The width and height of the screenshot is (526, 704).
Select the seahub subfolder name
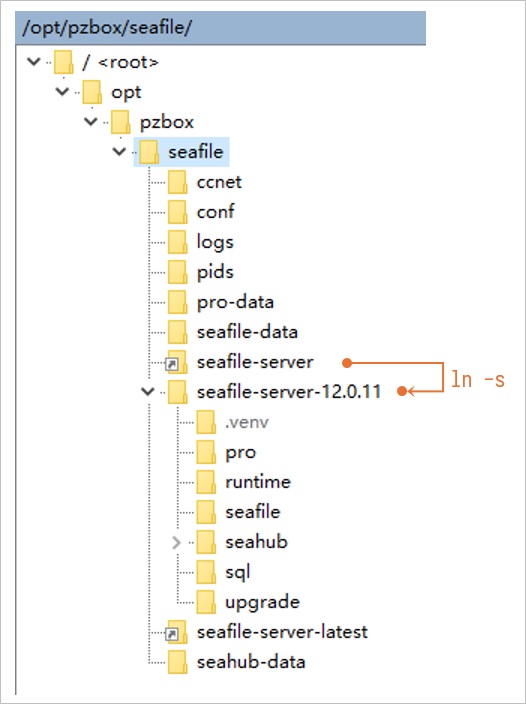pos(256,542)
